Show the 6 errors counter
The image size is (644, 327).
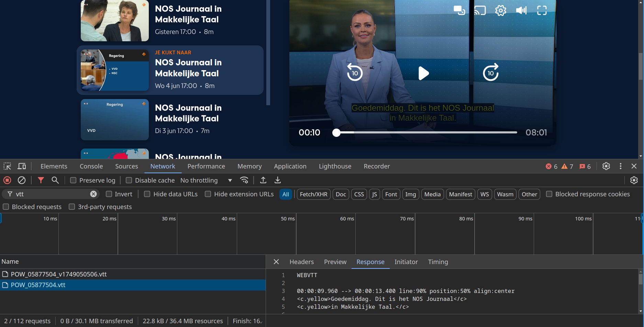552,166
